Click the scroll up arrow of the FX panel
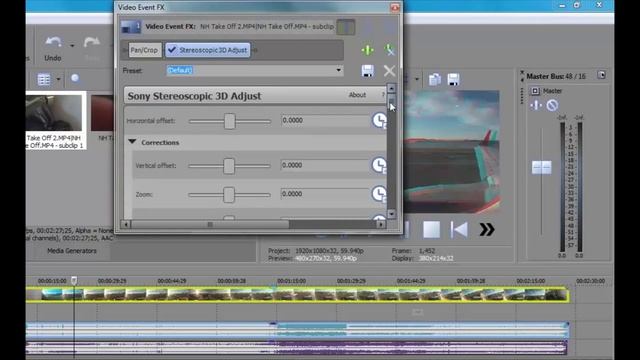 [x=391, y=89]
